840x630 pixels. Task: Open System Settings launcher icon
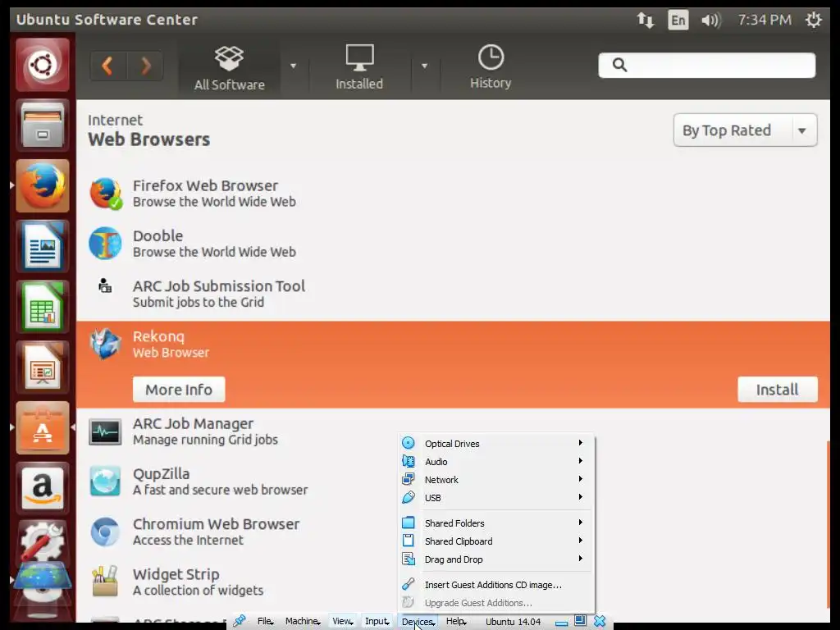click(43, 541)
